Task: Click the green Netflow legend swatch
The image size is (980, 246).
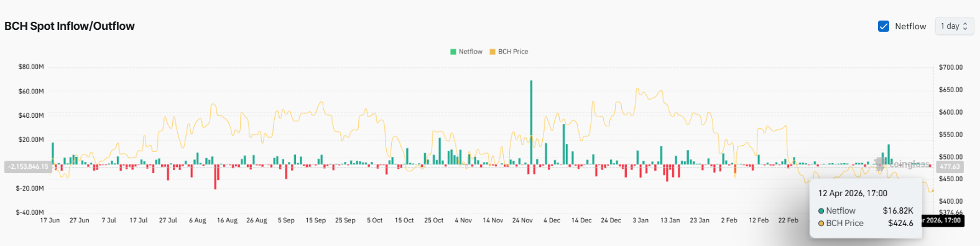Action: (x=453, y=52)
